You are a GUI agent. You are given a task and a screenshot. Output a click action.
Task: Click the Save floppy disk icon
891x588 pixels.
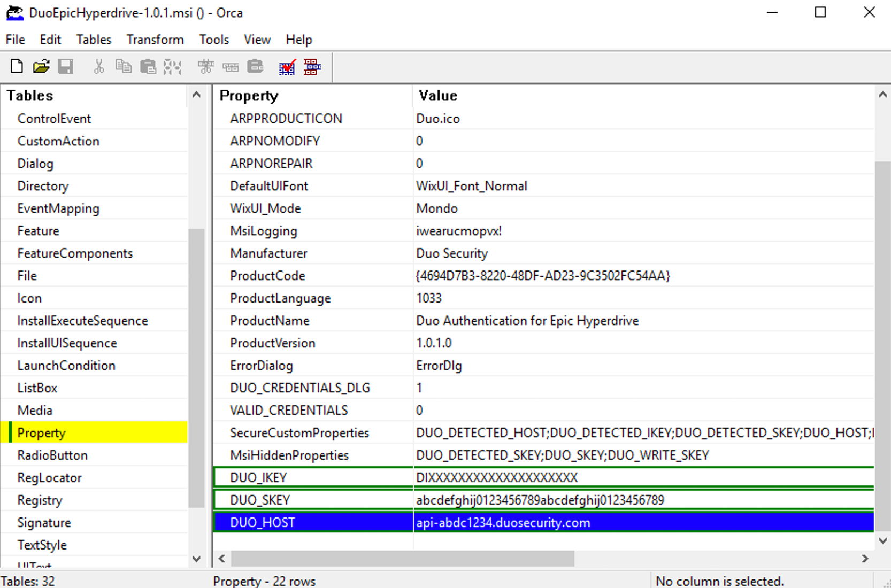pyautogui.click(x=66, y=67)
